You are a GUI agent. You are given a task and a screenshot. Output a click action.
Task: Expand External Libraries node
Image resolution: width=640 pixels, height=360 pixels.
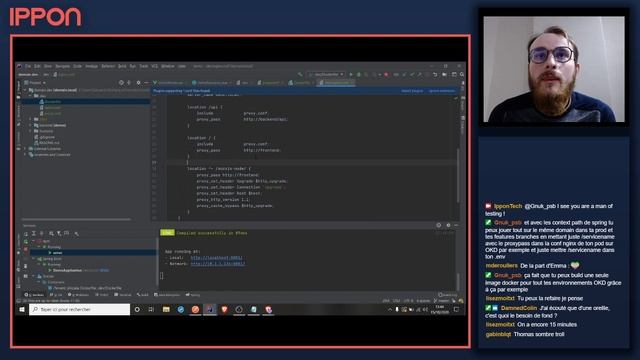[25, 149]
